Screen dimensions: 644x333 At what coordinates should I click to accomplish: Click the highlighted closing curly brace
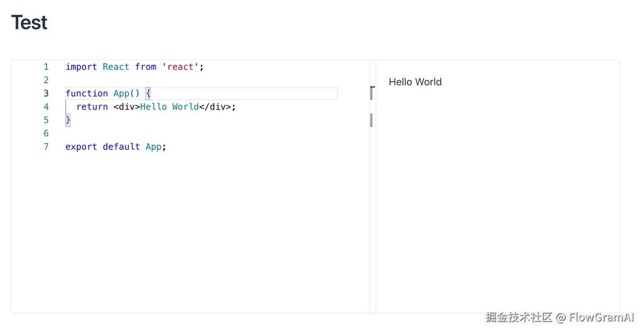pos(68,120)
